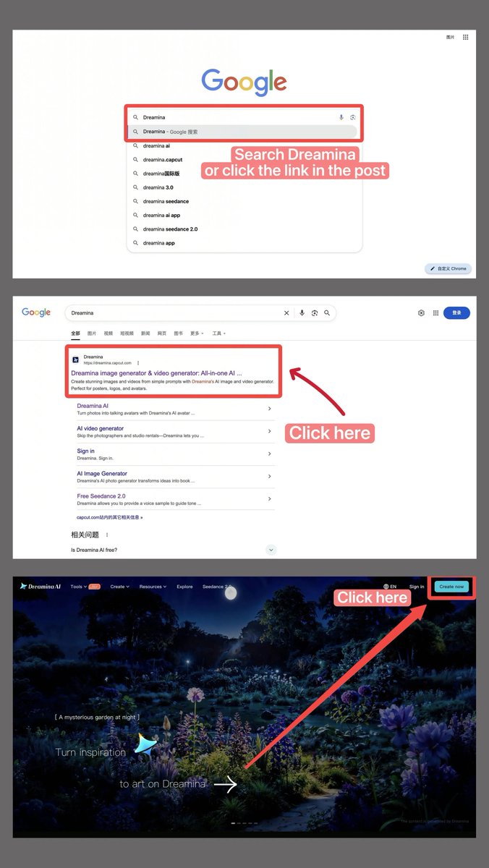The image size is (489, 868).
Task: Open the Google apps grid on Google homepage
Action: (x=466, y=37)
